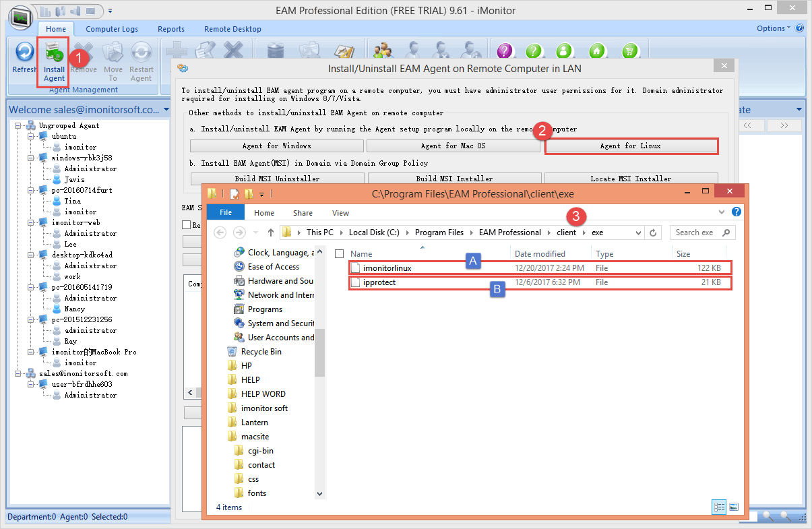This screenshot has width=812, height=529.
Task: Open the address bar history dropdown
Action: [639, 232]
